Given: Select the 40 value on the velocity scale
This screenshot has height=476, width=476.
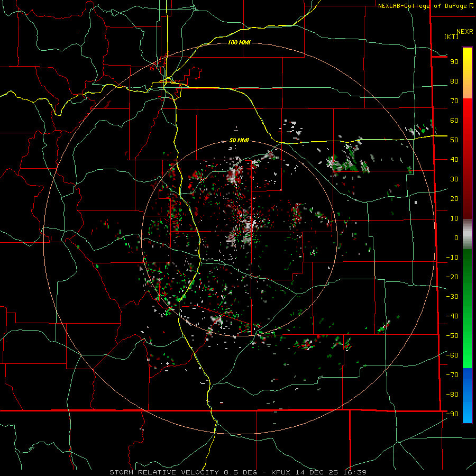Looking at the screenshot, I should tap(454, 160).
